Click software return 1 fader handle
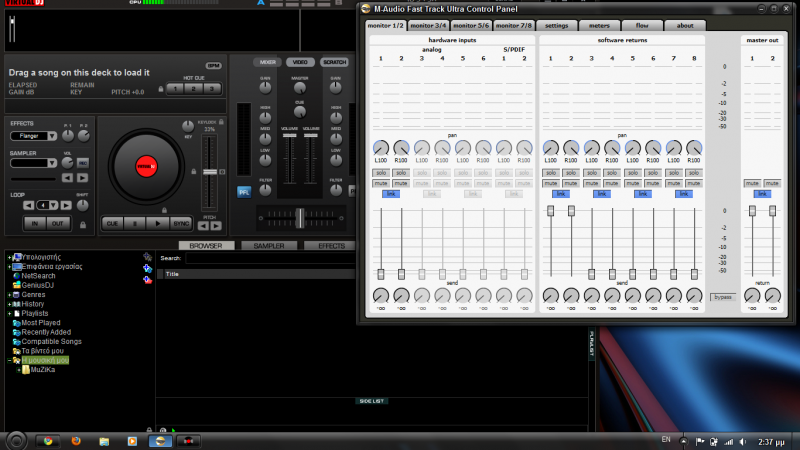This screenshot has height=450, width=800. tap(551, 211)
